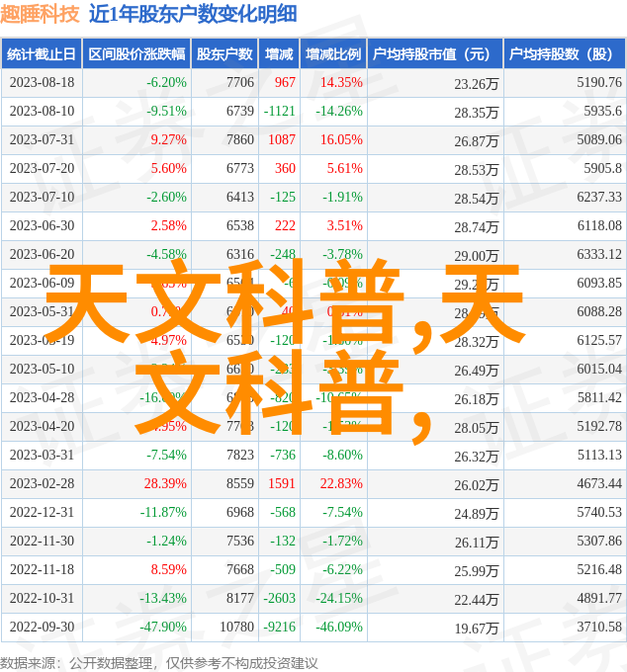Click the 区间股价涨跌幅 column header
The width and height of the screenshot is (627, 672).
[136, 54]
